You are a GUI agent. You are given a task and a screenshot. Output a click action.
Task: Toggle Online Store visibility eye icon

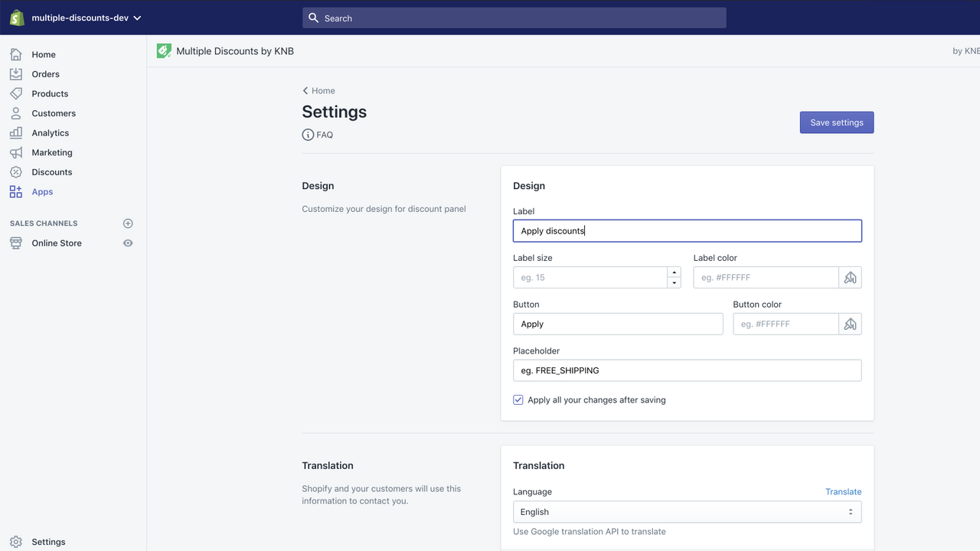128,243
